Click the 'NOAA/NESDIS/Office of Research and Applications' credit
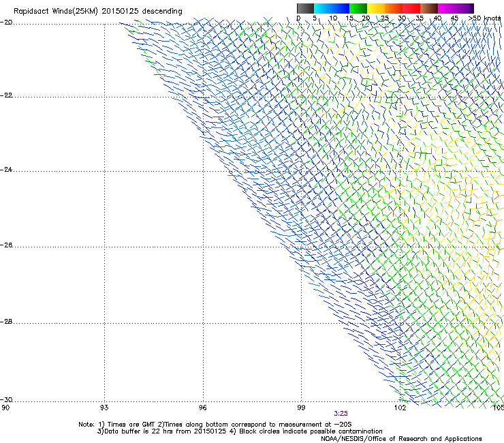Image resolution: width=504 pixels, height=443 pixels. tap(401, 439)
